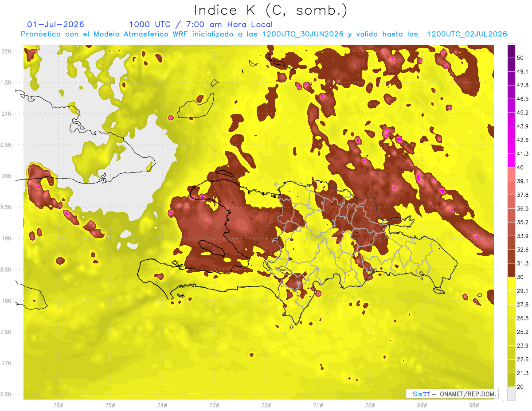Click colorbar value "42.6"
Viewport: 532px width, 411px height.
coord(522,140)
